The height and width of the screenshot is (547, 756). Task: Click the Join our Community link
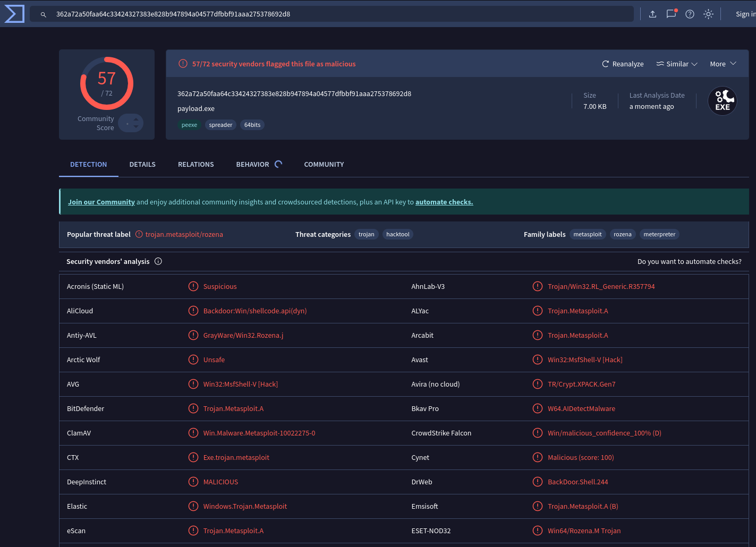point(101,202)
